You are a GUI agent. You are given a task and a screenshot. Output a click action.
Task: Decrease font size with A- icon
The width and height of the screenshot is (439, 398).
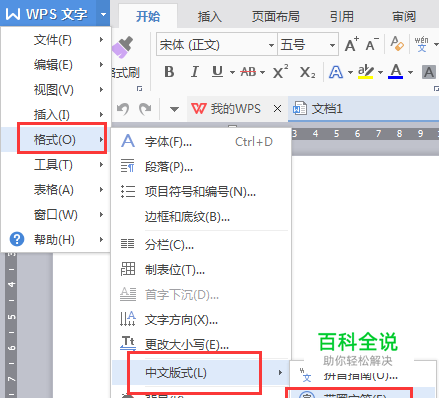tap(372, 44)
